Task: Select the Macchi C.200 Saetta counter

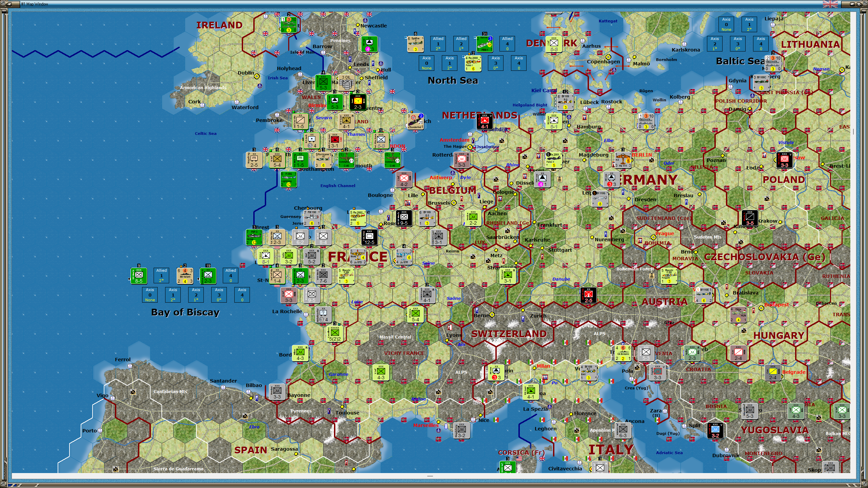Action: click(x=346, y=276)
